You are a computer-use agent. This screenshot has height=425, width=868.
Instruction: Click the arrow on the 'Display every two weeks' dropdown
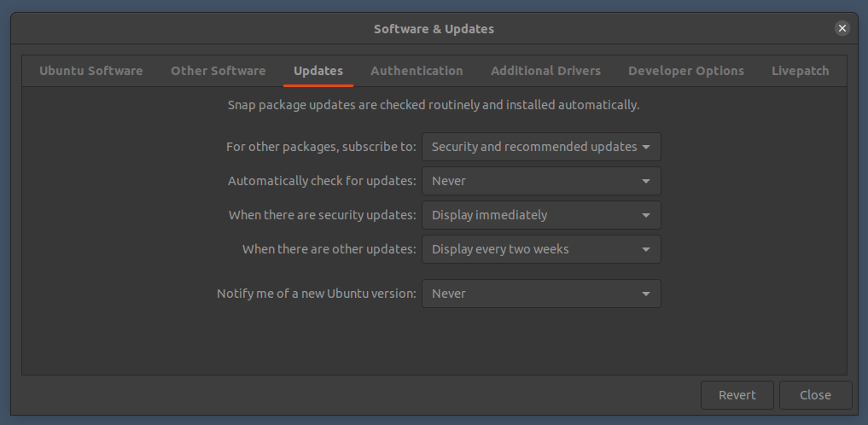coord(646,249)
